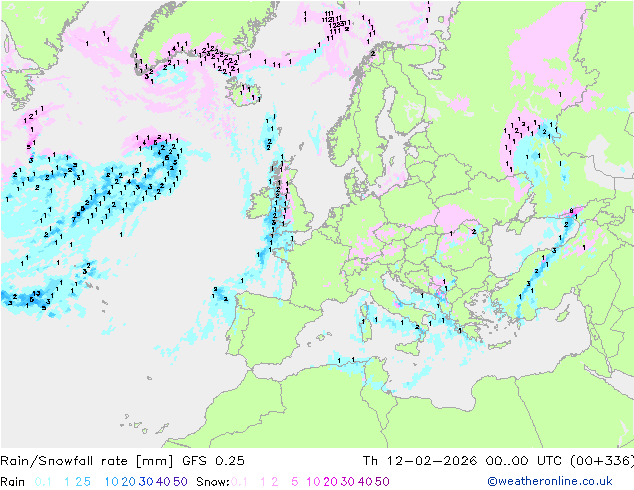Pick the Snow 10 legend color value
The image size is (634, 490).
313,482
